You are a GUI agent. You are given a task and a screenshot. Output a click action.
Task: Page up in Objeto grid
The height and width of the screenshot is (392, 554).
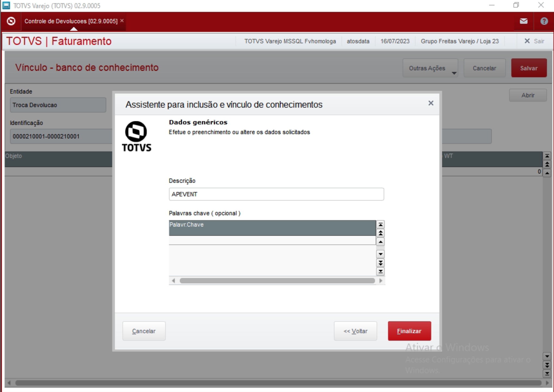(547, 164)
